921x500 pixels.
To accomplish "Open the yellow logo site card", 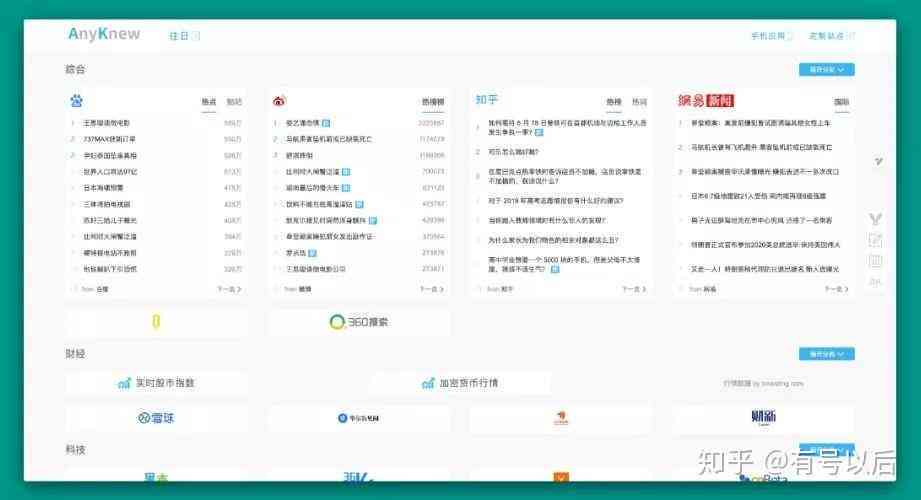I will pyautogui.click(x=156, y=321).
